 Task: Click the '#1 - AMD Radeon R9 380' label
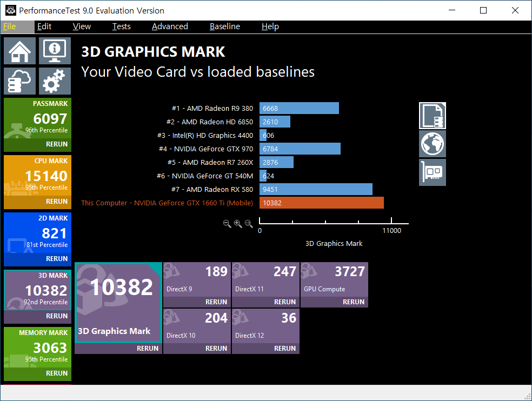pyautogui.click(x=212, y=108)
